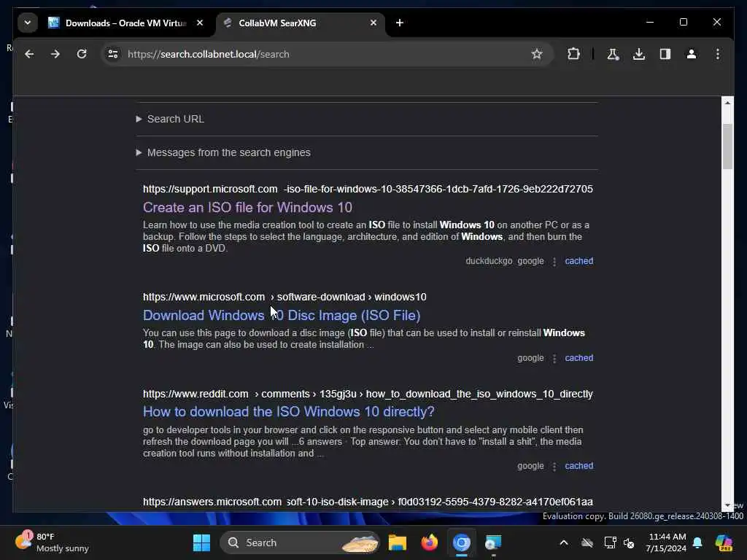Open the remote desktop app on taskbar
Screen dimensions: 747x560
click(x=493, y=542)
